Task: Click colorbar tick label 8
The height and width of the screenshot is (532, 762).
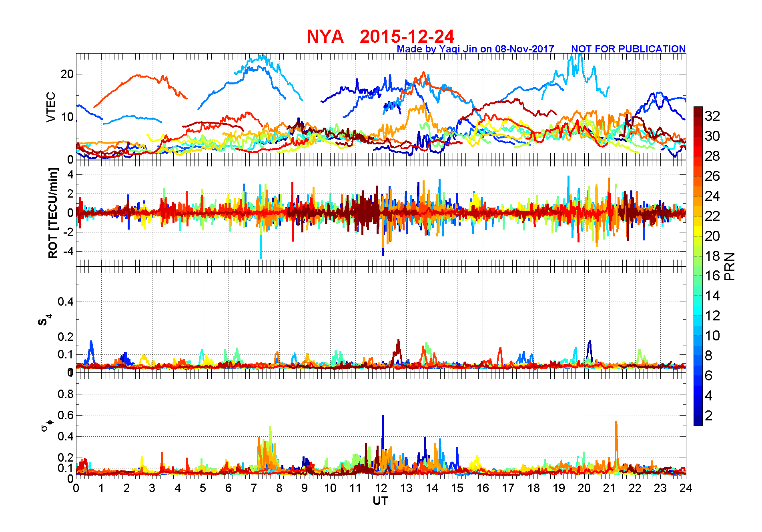Action: click(x=708, y=356)
